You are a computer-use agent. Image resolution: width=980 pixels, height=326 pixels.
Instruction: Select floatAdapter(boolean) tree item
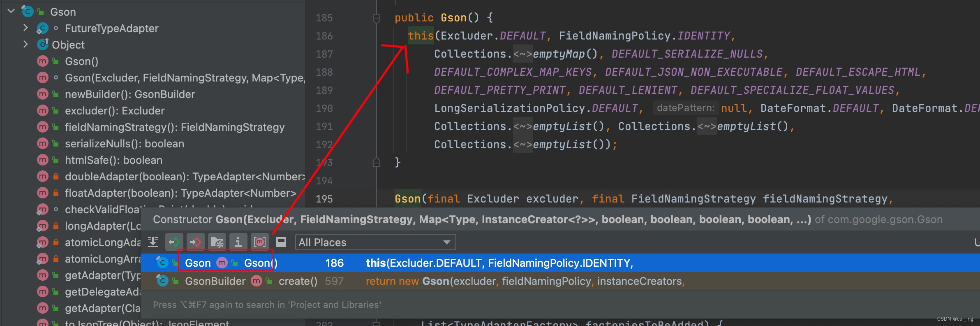click(x=180, y=193)
